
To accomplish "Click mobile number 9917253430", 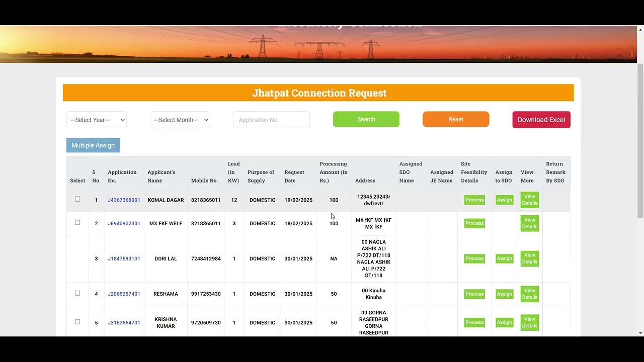I will tap(206, 294).
